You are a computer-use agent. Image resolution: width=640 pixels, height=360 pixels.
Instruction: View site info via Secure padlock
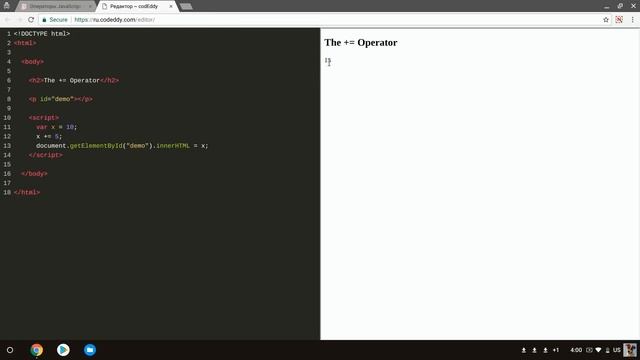pos(55,20)
